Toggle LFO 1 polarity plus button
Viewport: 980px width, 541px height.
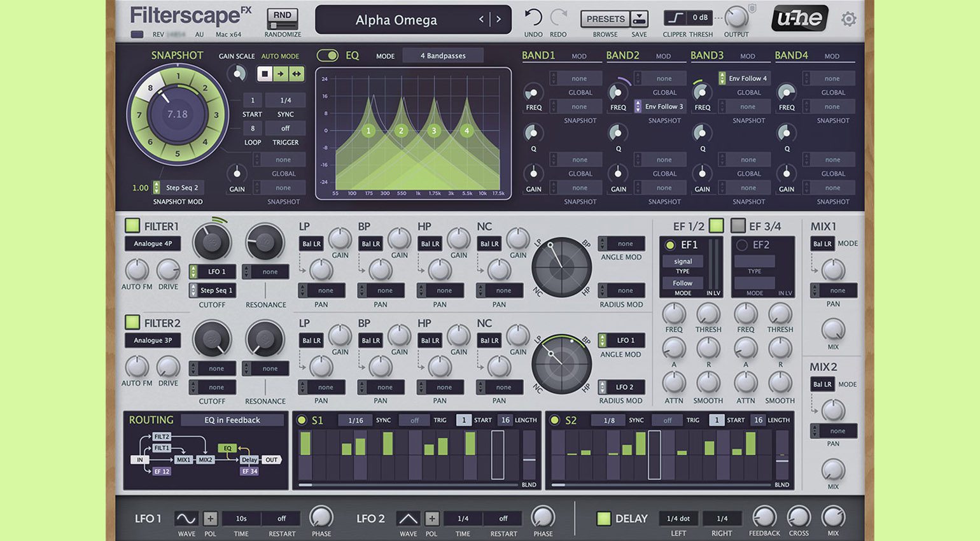click(x=211, y=518)
